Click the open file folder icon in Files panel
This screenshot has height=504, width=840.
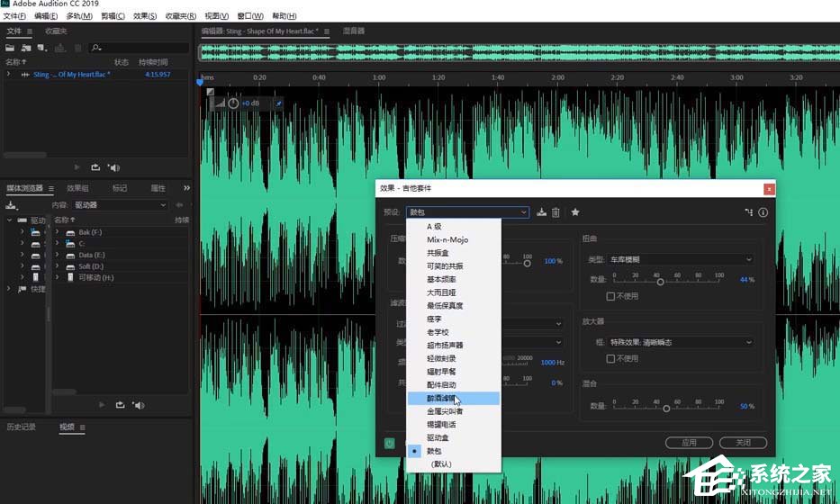tap(10, 47)
